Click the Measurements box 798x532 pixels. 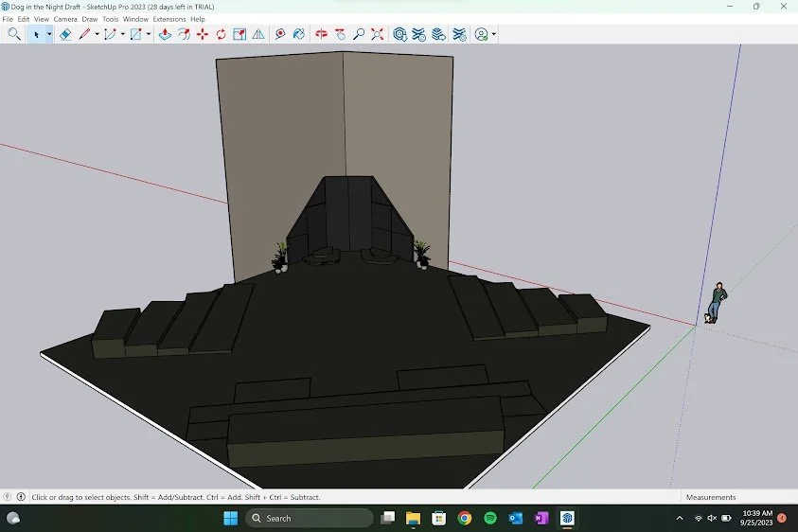(739, 497)
